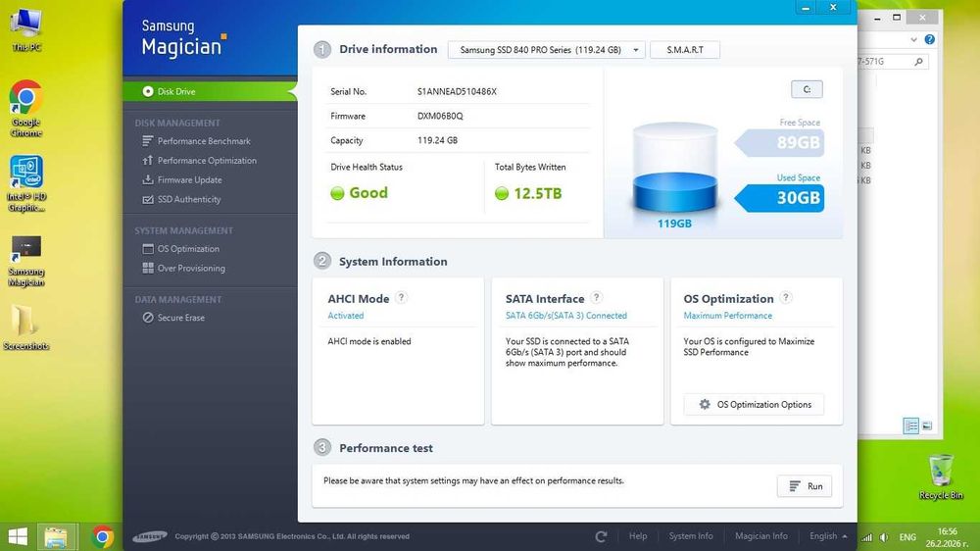Open OS Optimization Options
980x551 pixels.
point(754,405)
